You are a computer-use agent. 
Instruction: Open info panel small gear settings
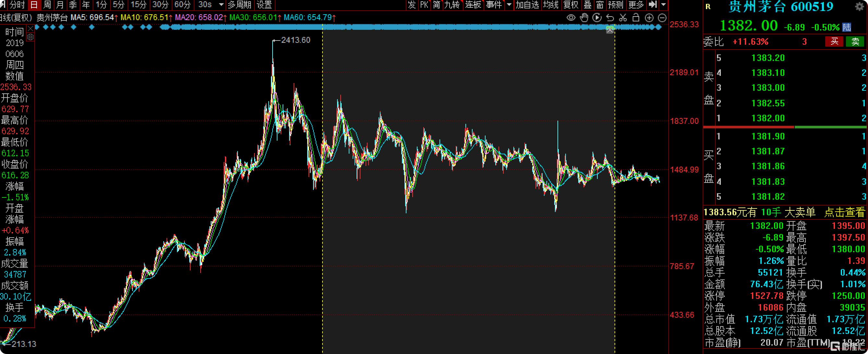[30, 37]
